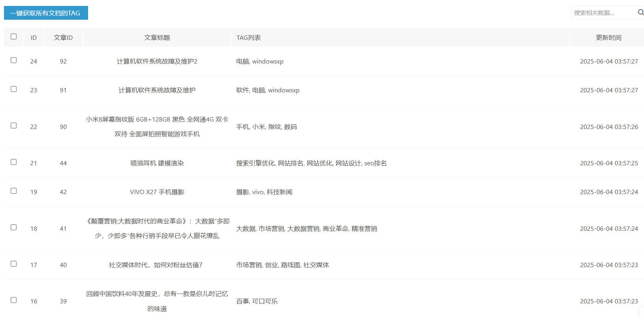
Task: Click tag list starting with 大数据, 市场营销
Action: click(307, 228)
